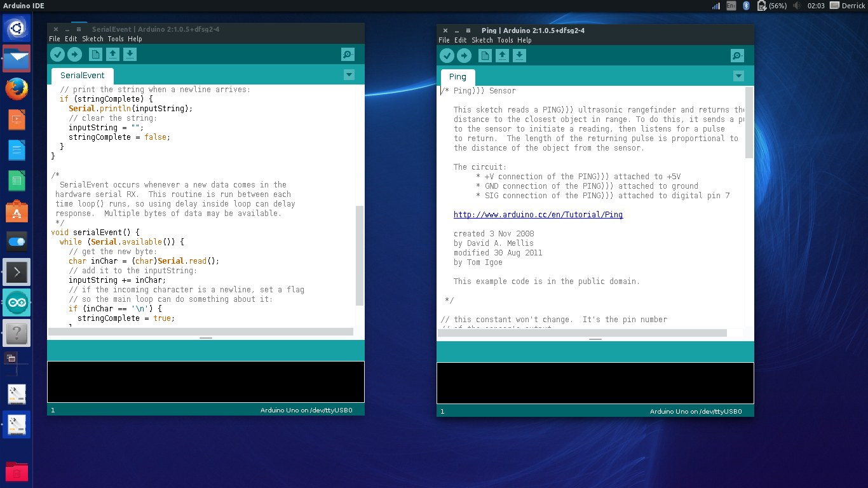Screen dimensions: 868x488
Task: Click black console area in Ping window
Action: 595,383
